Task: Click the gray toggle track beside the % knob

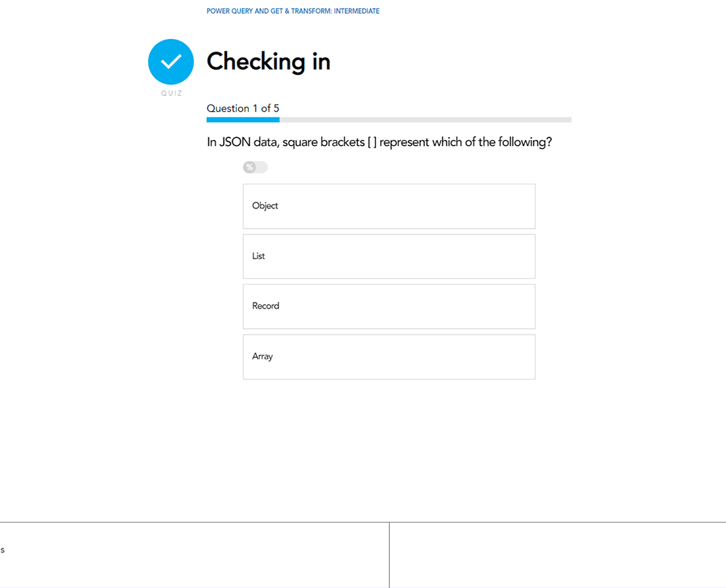Action: [x=262, y=168]
